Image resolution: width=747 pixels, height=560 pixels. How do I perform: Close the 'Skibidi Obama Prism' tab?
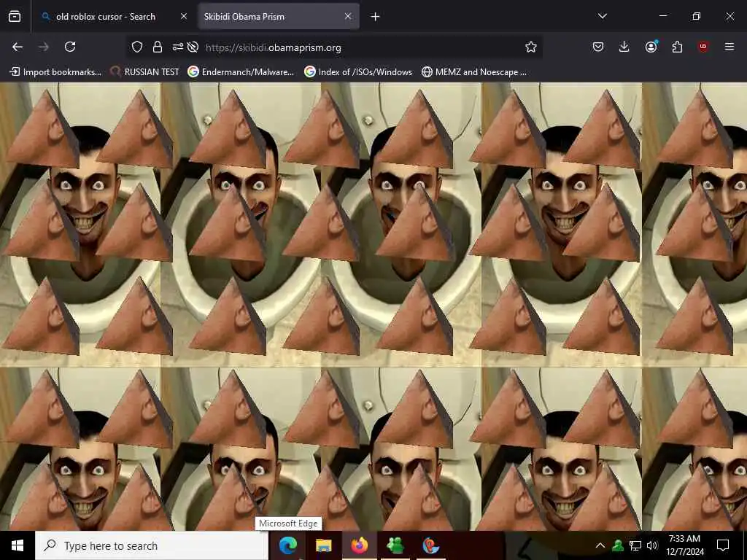[x=348, y=17]
